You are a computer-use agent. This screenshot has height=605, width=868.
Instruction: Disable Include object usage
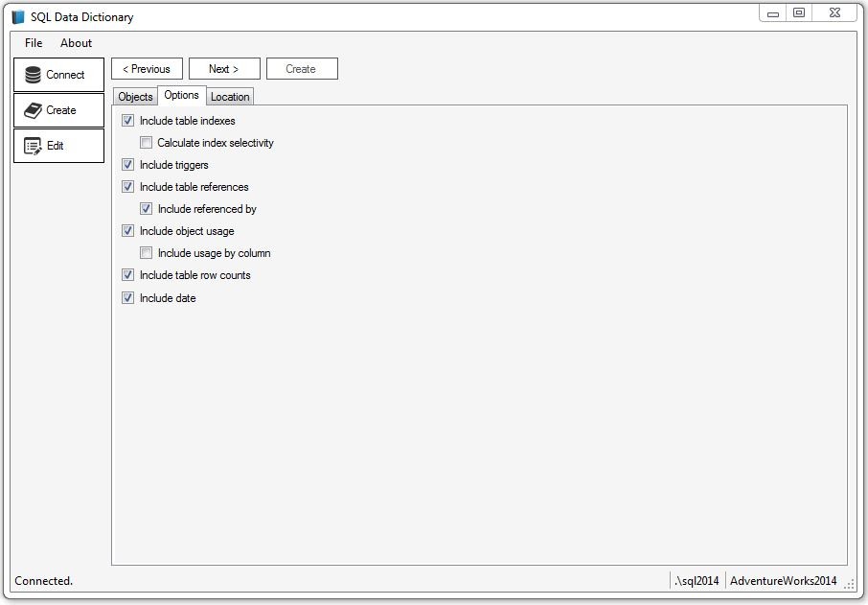pos(127,231)
